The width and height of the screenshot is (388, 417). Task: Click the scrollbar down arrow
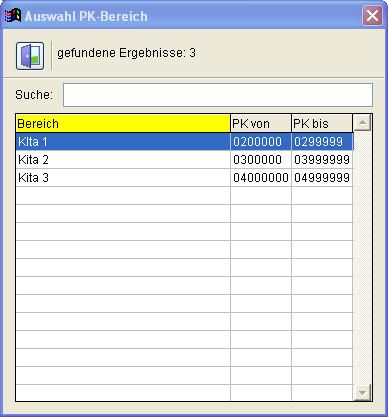click(x=362, y=392)
